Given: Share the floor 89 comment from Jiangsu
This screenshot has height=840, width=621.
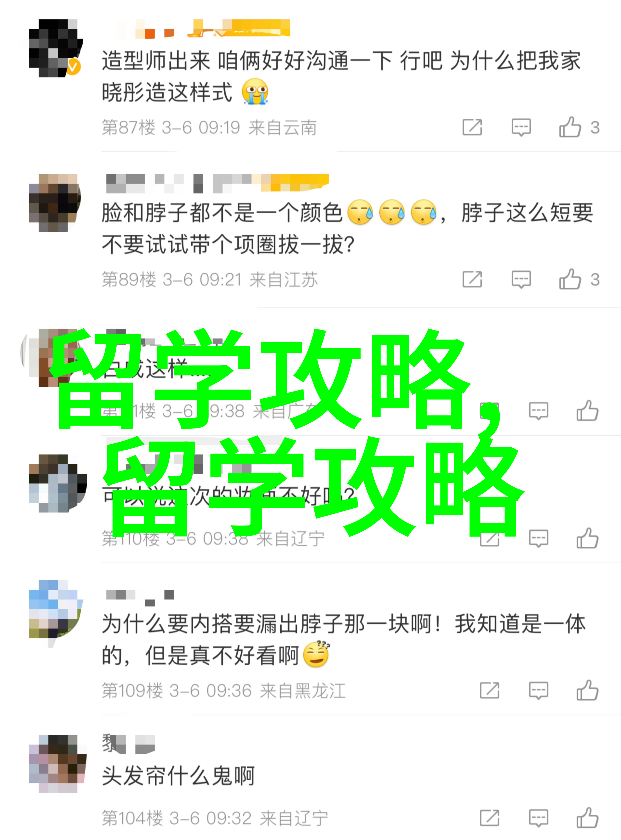Looking at the screenshot, I should point(472,280).
